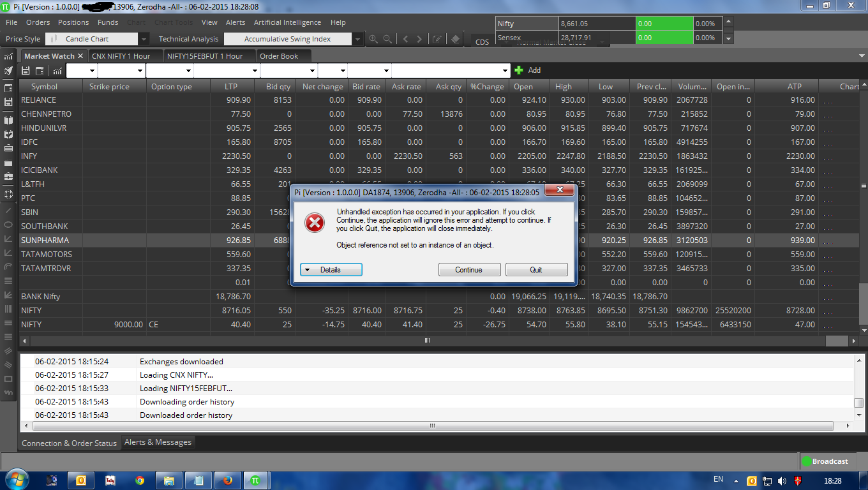Click the Add button label
The height and width of the screenshot is (490, 868).
click(x=535, y=70)
